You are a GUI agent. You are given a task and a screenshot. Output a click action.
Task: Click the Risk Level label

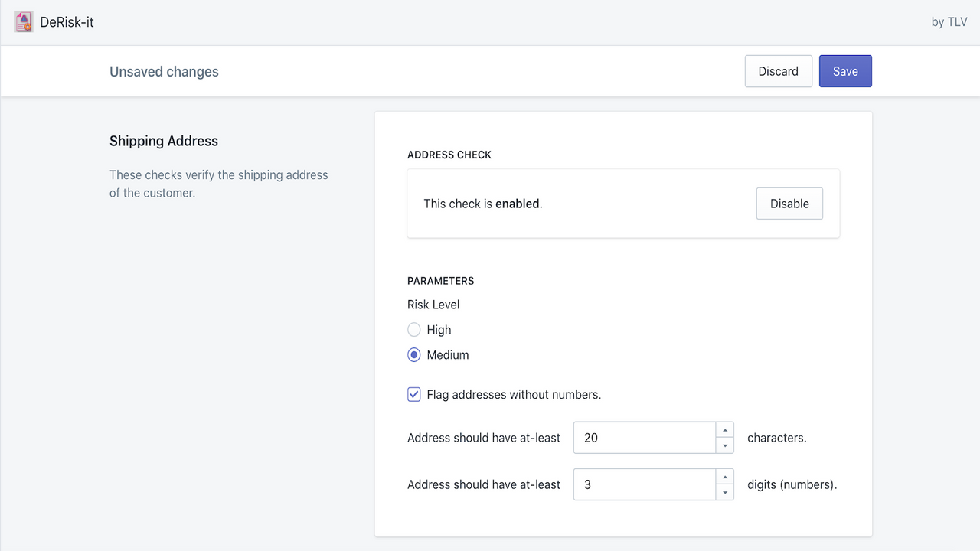433,304
